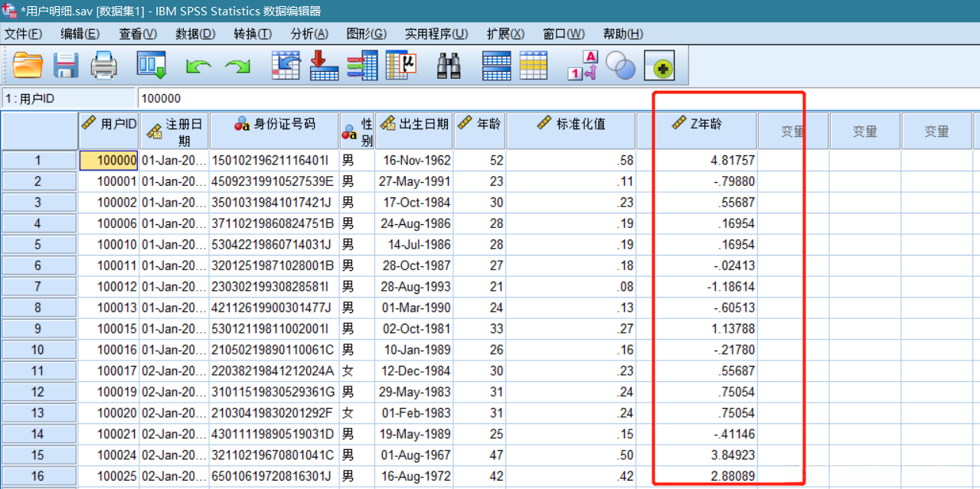Click the SPSS application icon in the title bar
Image resolution: width=980 pixels, height=489 pixels.
tap(9, 11)
